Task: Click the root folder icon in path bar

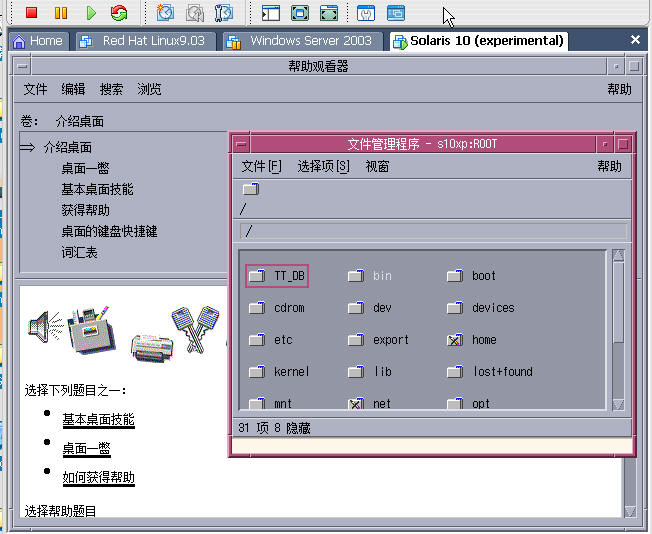Action: tap(251, 189)
